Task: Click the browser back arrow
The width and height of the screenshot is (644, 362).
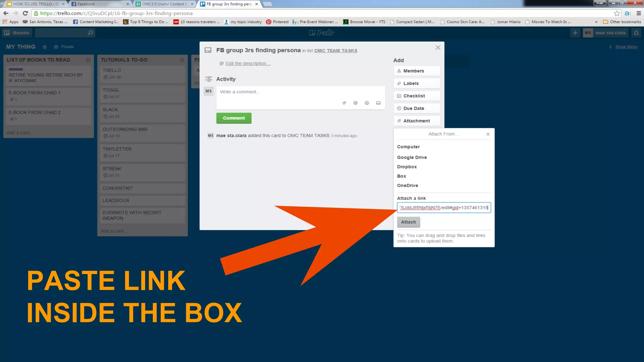Action: click(x=6, y=13)
